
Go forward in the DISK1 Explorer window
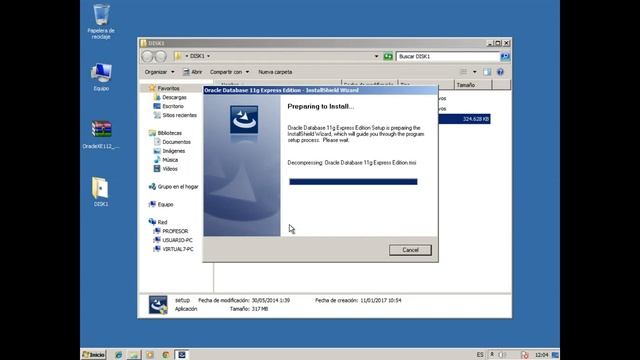pos(161,56)
